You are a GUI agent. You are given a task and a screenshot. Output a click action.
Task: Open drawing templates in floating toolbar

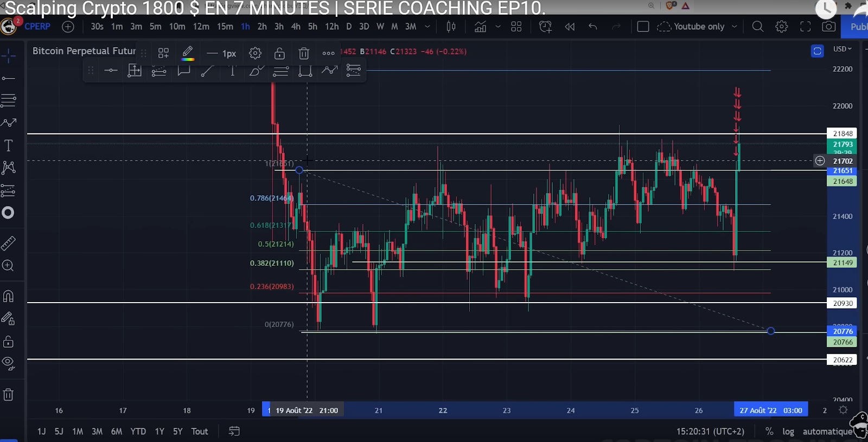163,53
